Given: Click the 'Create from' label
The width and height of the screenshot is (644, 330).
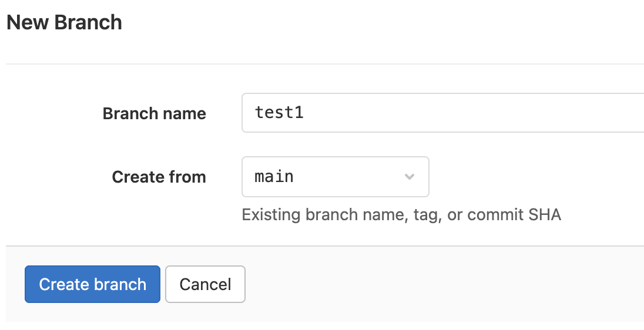Looking at the screenshot, I should coord(159,177).
